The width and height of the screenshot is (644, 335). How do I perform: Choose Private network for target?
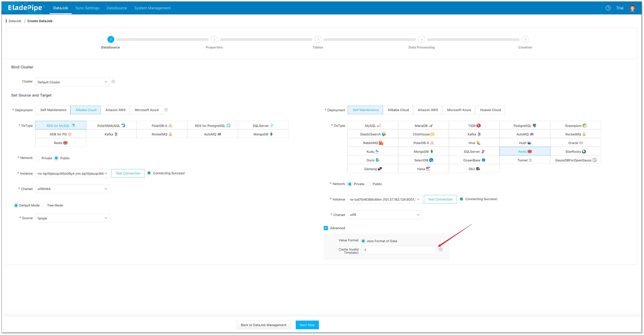tap(350, 184)
